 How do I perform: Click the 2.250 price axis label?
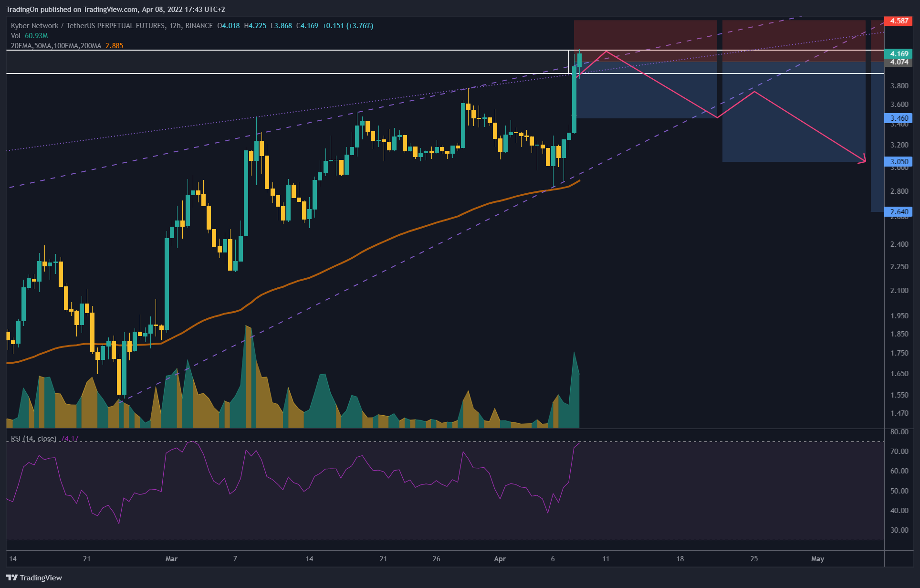[899, 267]
